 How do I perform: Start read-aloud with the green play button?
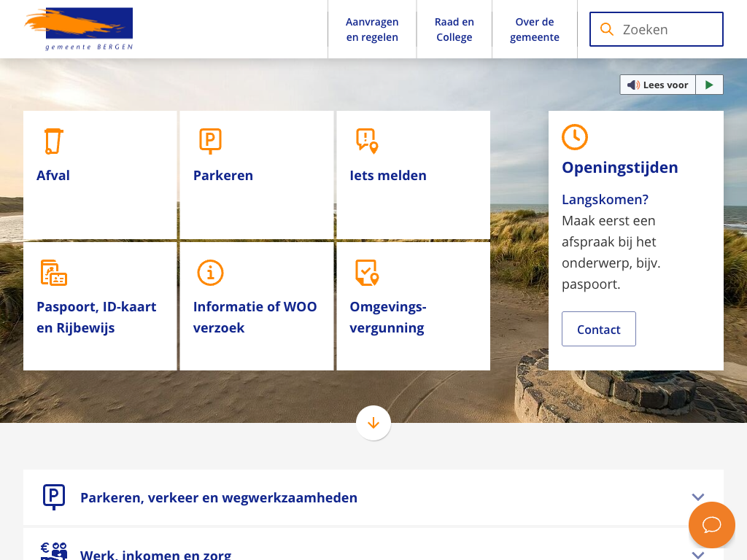tap(709, 85)
